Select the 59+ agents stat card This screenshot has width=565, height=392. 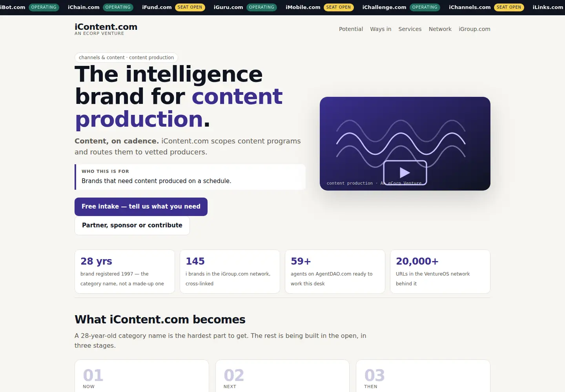335,272
